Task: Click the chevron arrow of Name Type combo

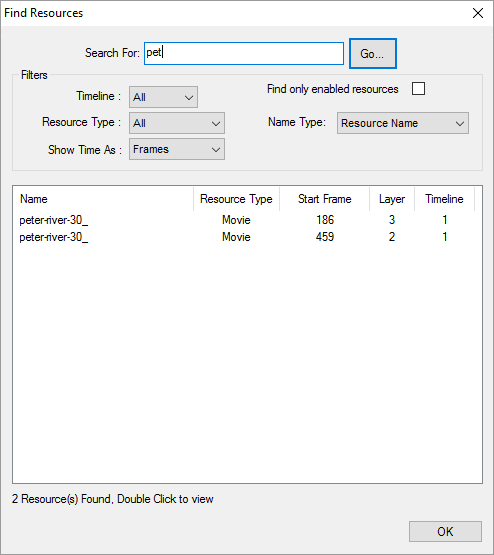Action: pyautogui.click(x=460, y=124)
